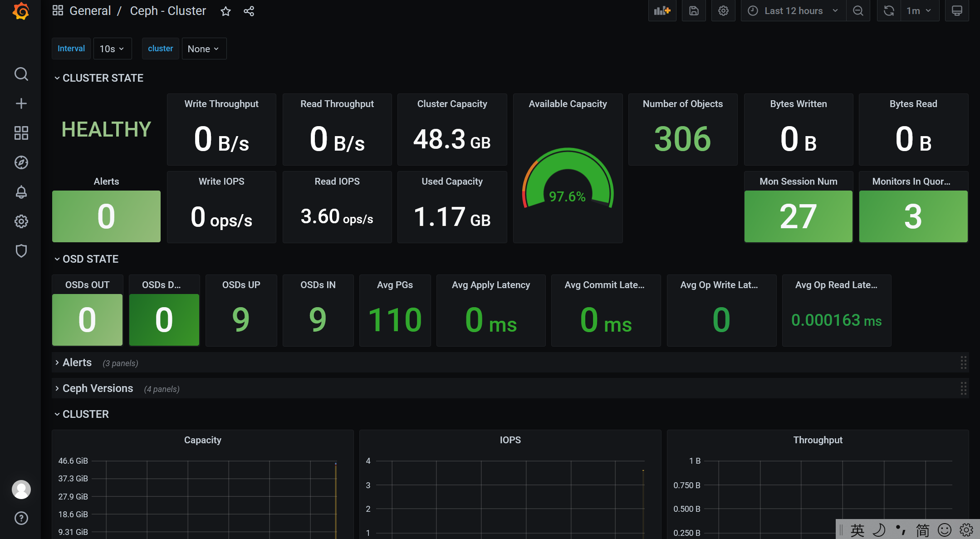Click the Available Capacity gauge

pos(568,181)
